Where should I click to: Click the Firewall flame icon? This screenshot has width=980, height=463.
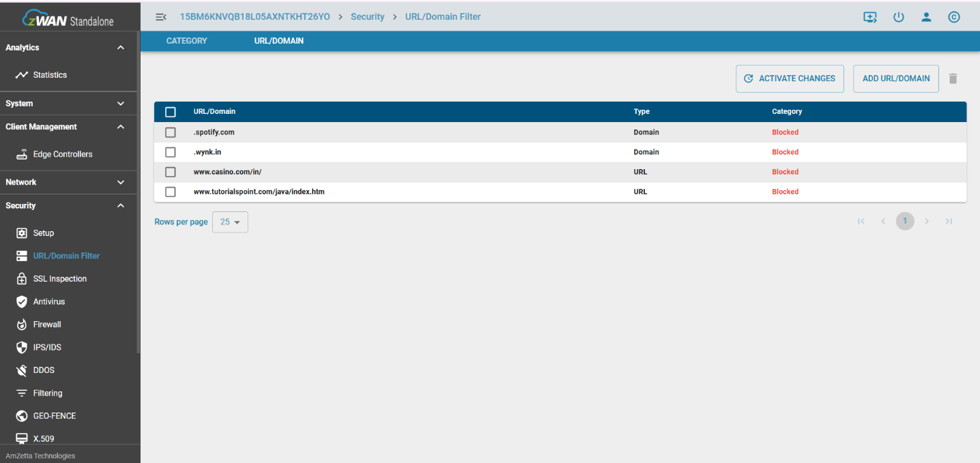coord(22,325)
